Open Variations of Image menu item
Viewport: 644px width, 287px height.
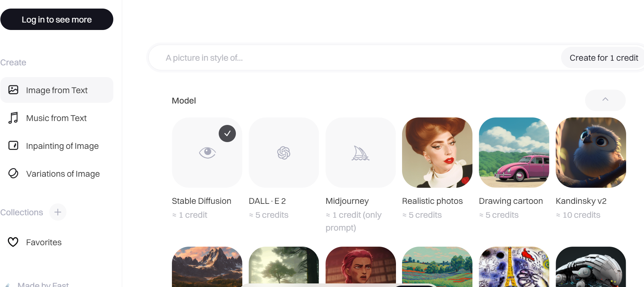pos(63,174)
